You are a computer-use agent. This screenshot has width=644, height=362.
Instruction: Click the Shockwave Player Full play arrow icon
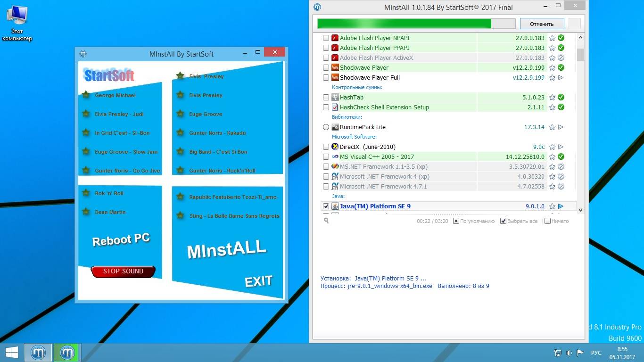(x=561, y=77)
